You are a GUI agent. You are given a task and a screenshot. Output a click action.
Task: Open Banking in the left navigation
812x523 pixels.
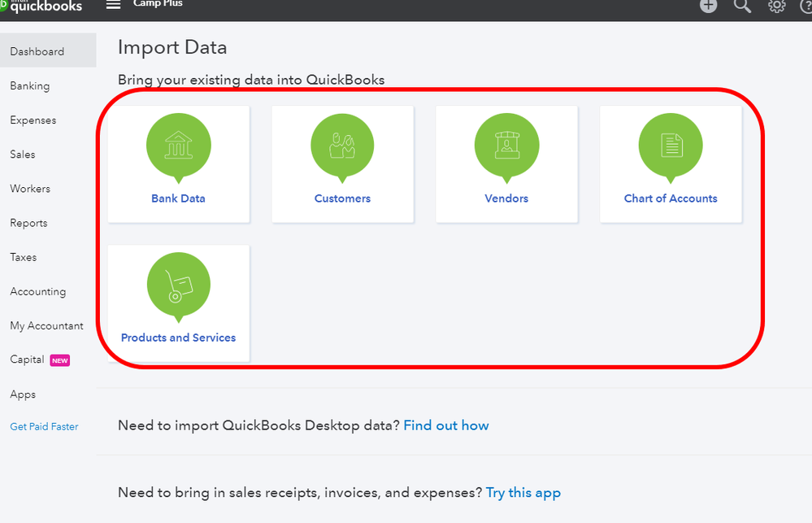pyautogui.click(x=30, y=85)
